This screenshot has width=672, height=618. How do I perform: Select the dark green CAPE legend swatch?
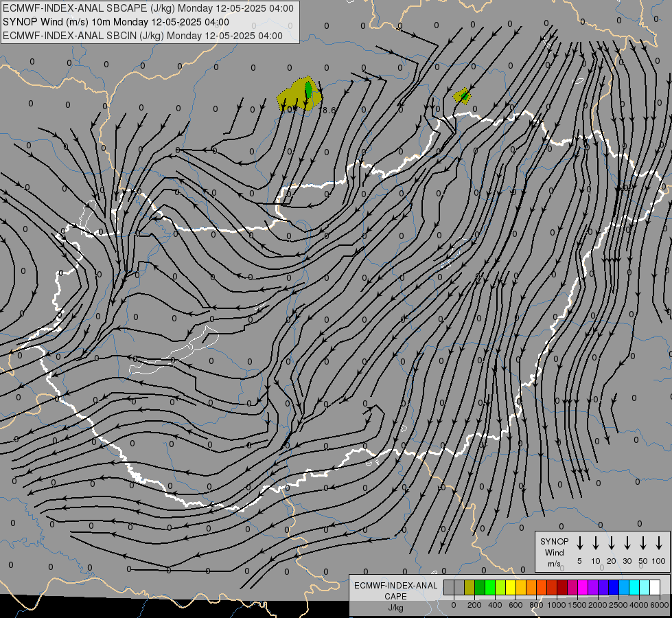[x=480, y=587]
